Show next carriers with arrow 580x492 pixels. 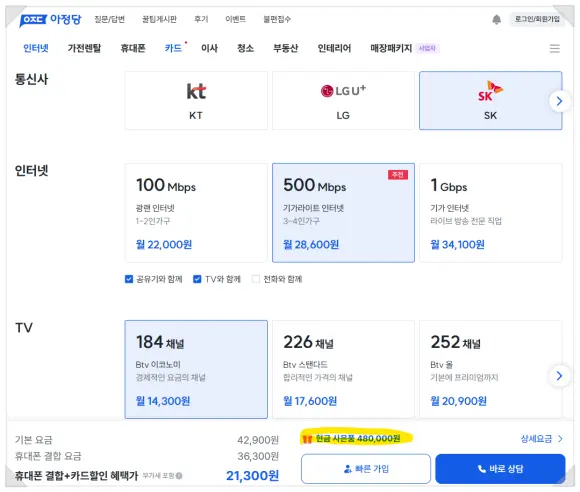(559, 101)
